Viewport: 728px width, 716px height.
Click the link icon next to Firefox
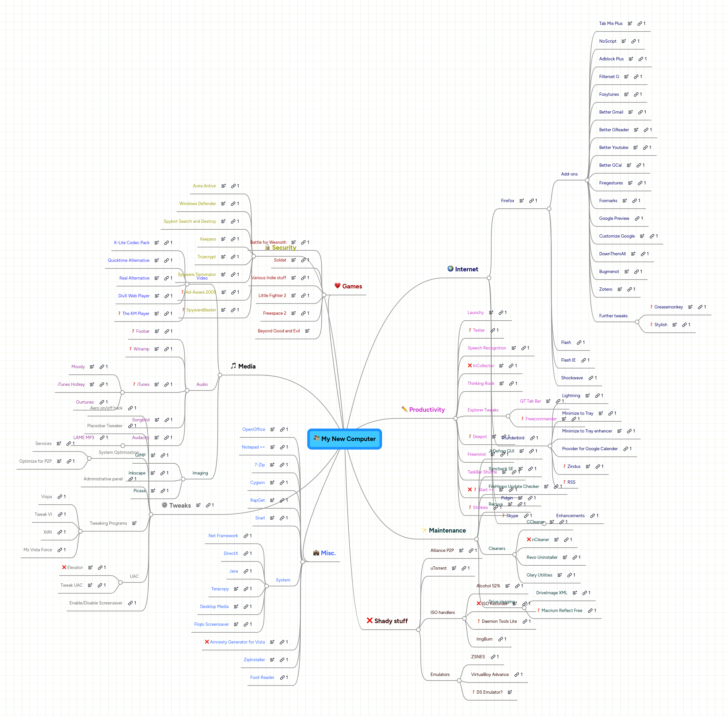point(532,200)
